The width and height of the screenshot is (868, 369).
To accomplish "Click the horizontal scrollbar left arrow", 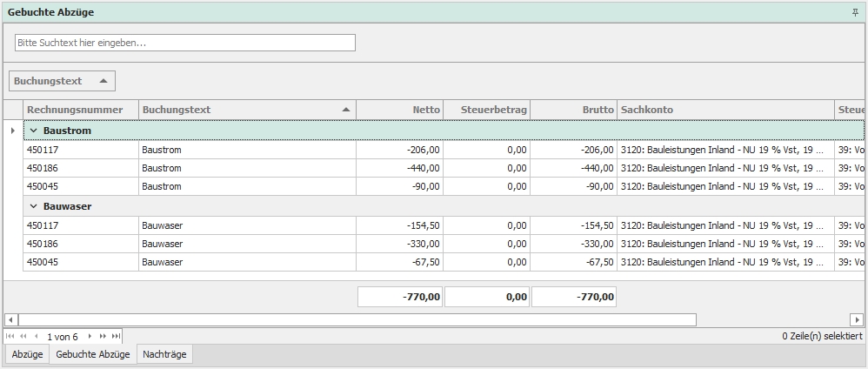I will 10,319.
